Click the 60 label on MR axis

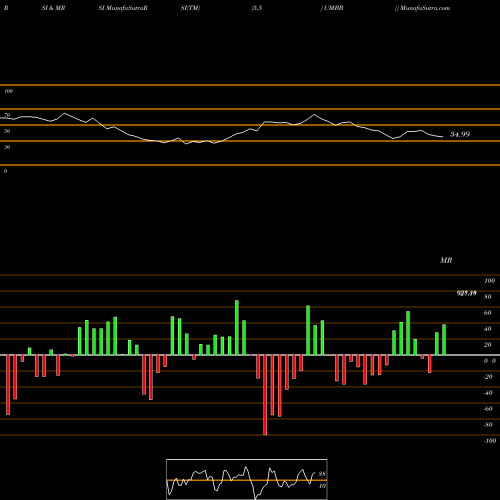[x=487, y=313]
